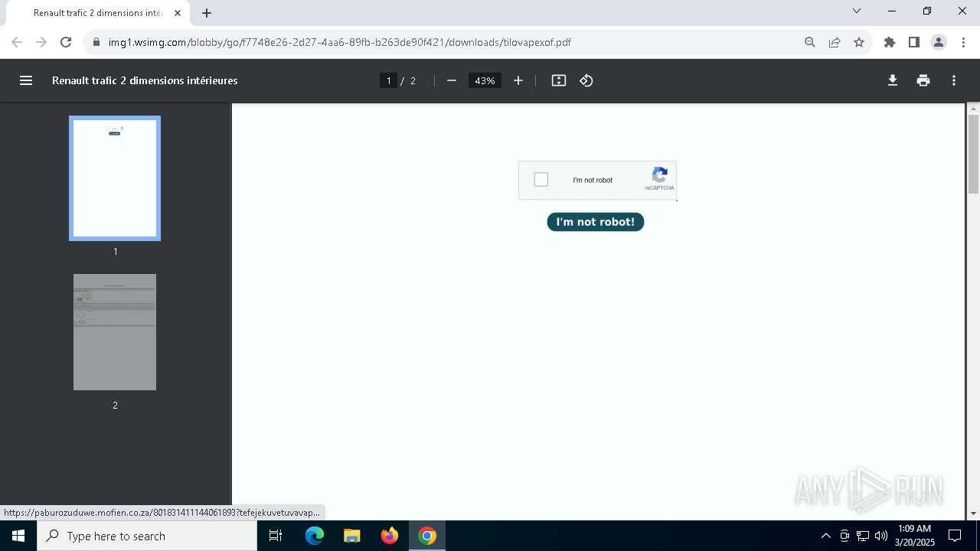
Task: Open the volume control icon
Action: 881,536
